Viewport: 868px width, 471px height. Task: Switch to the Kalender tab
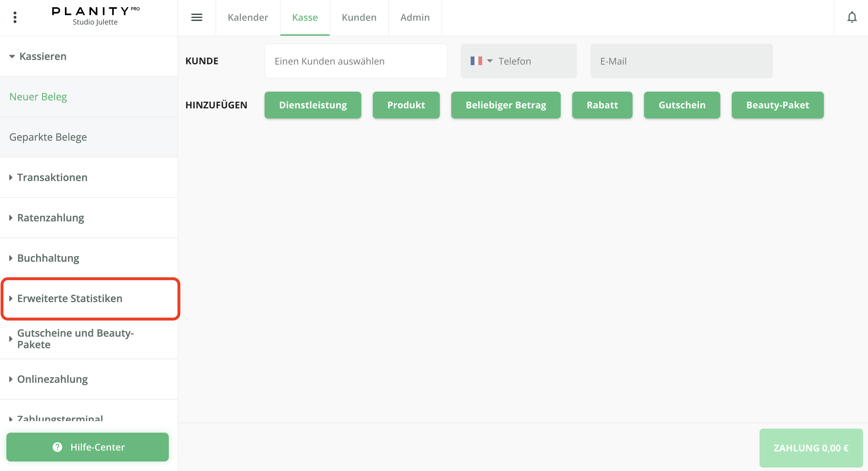click(248, 17)
